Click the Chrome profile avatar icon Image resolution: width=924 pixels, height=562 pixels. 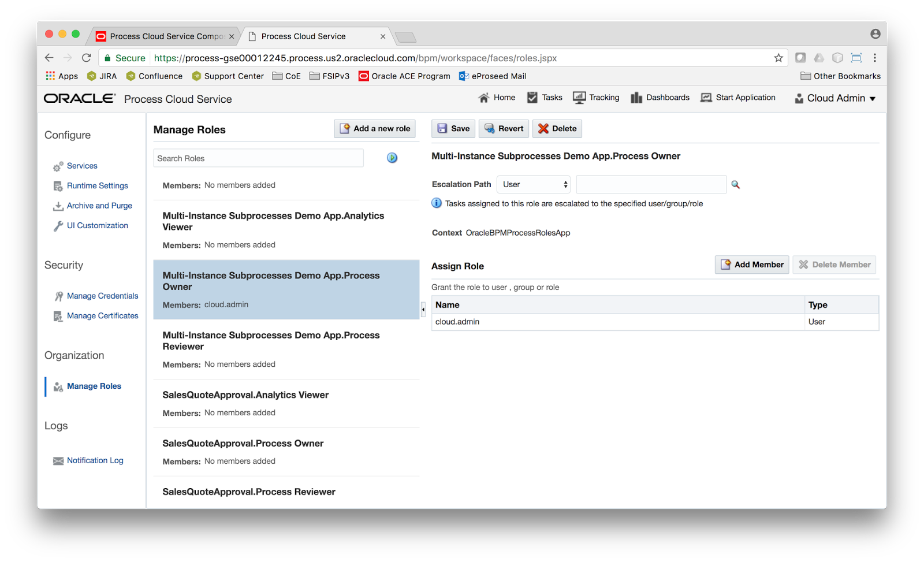[x=875, y=34]
